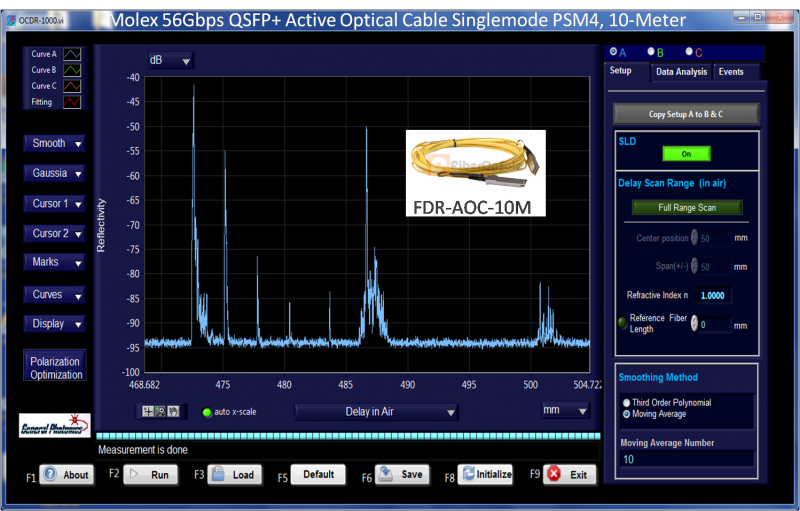Viewport: 800px width, 511px height.
Task: Adjust the Reference Fiber Length knob
Action: (694, 323)
